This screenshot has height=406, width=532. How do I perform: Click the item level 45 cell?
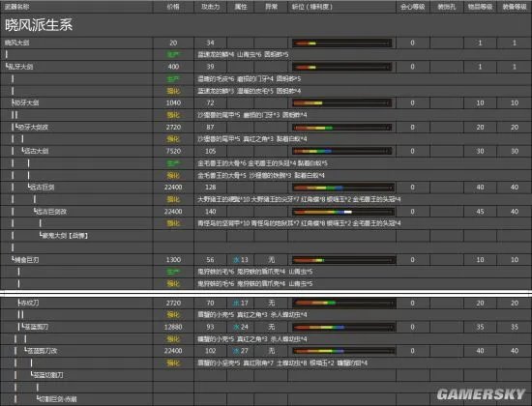click(480, 212)
